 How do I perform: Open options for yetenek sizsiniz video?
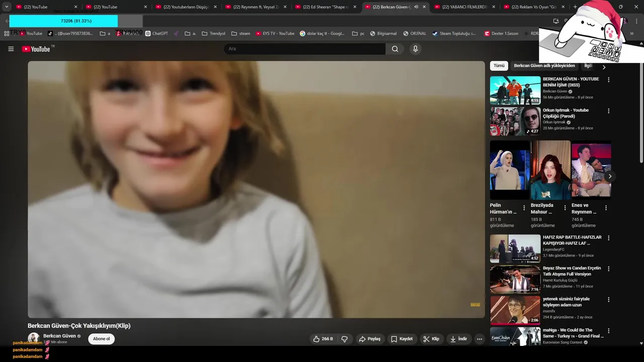[609, 300]
